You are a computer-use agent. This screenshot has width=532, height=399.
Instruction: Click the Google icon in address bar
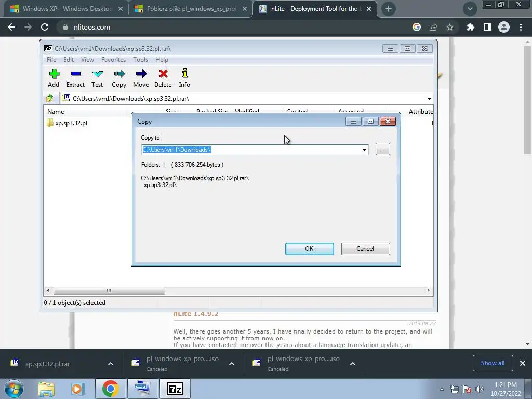click(417, 27)
